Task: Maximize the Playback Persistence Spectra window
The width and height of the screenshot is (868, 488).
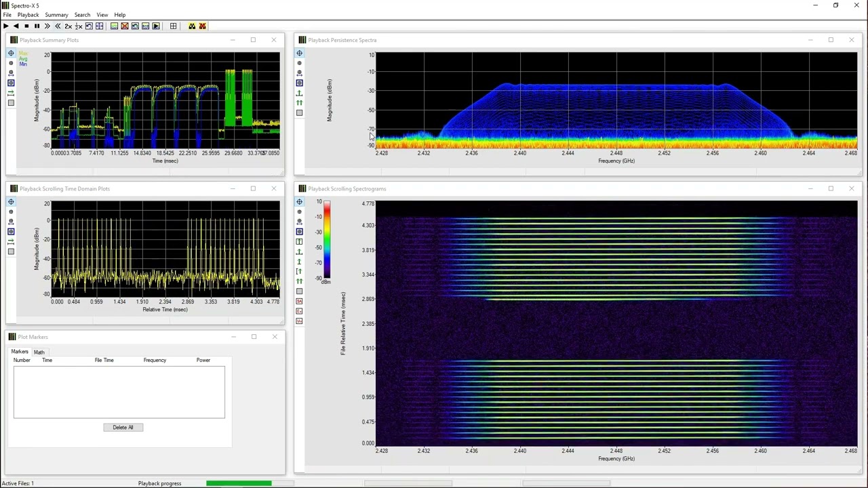Action: tap(831, 40)
